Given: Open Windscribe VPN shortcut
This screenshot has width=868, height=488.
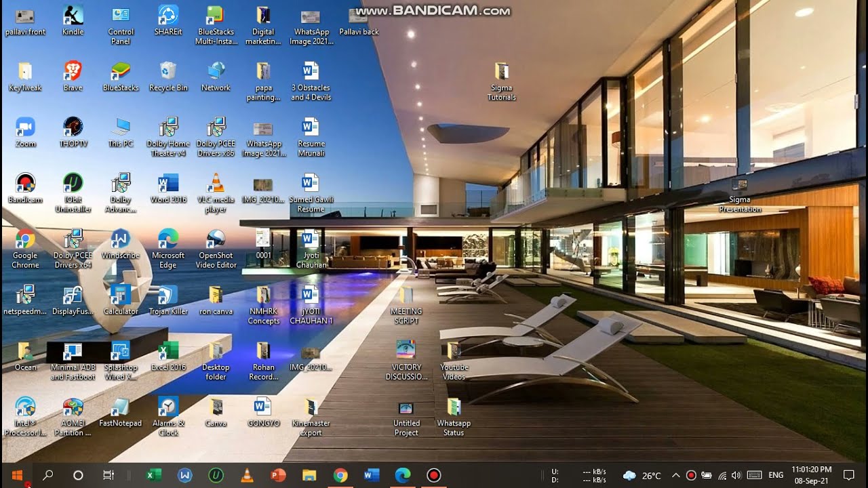Looking at the screenshot, I should (121, 244).
